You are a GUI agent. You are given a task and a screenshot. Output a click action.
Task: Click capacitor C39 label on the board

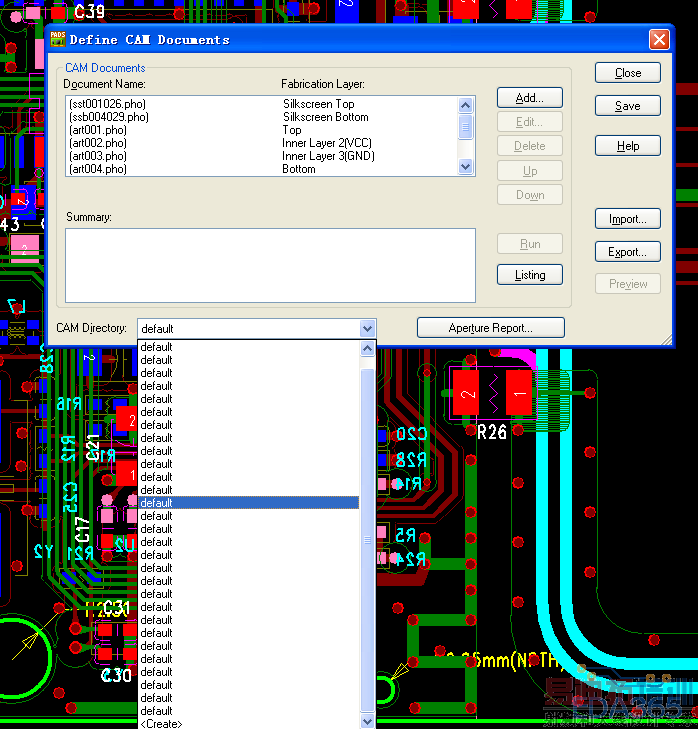pos(89,11)
